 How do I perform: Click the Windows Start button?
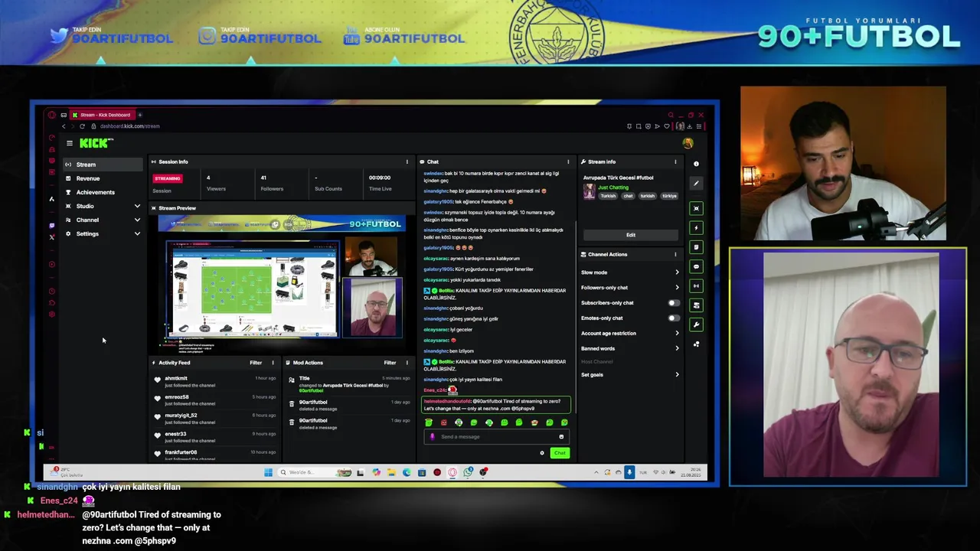point(268,472)
